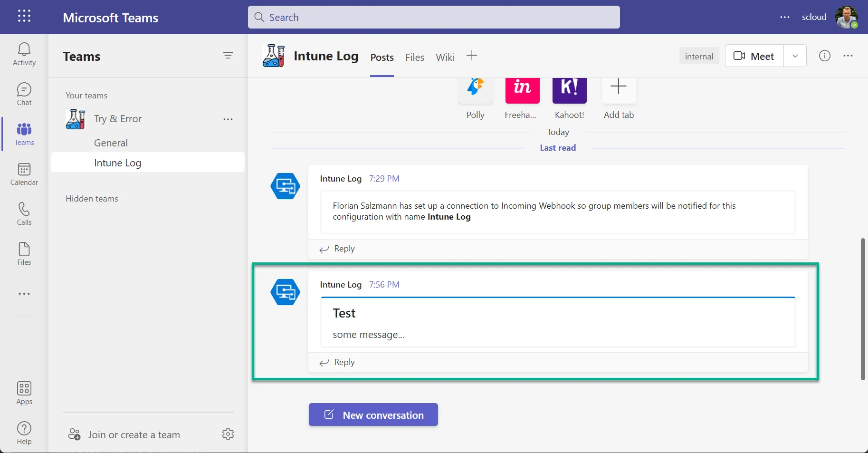Screen dimensions: 868x453
Task: Click the Intune Log channel avatar icon
Action: pos(274,56)
